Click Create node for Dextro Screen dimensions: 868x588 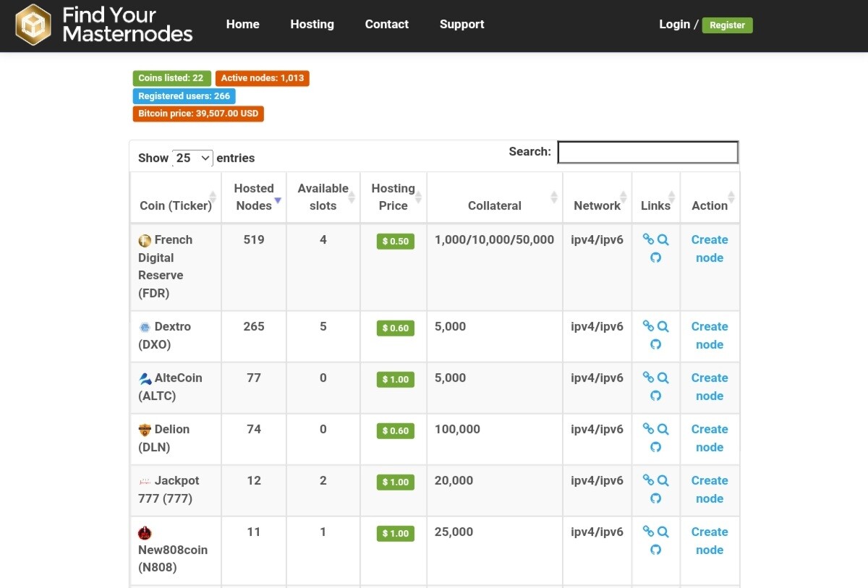tap(710, 336)
